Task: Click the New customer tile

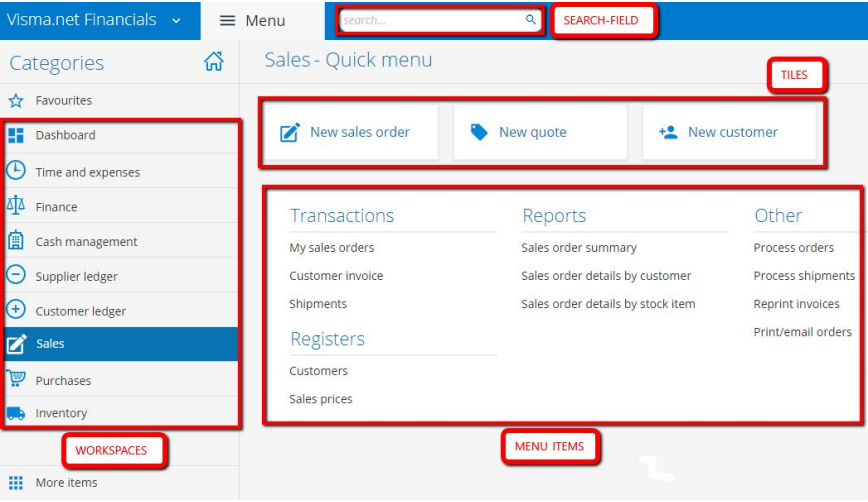Action: 729,132
